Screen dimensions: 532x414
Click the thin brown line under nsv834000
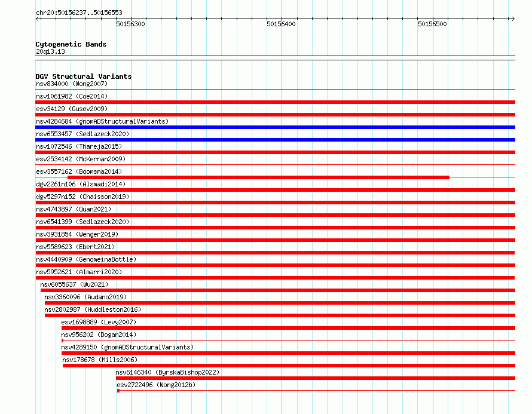275,90
